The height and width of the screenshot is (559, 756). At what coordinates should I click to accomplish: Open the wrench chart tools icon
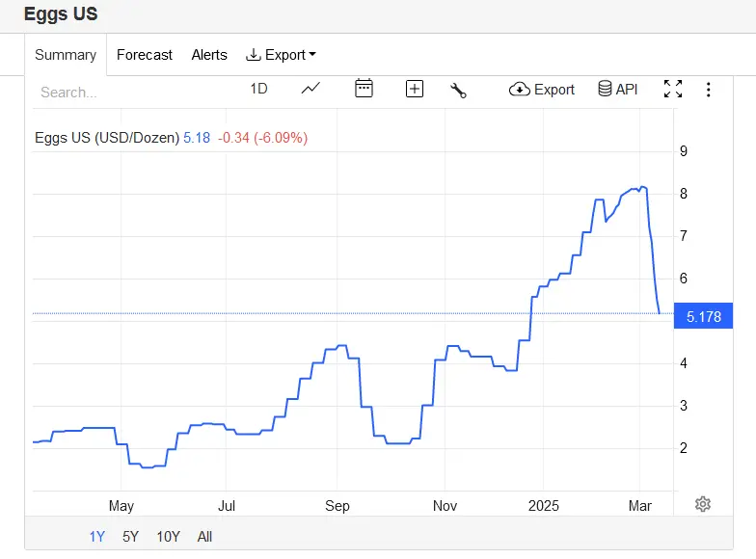[x=458, y=90]
